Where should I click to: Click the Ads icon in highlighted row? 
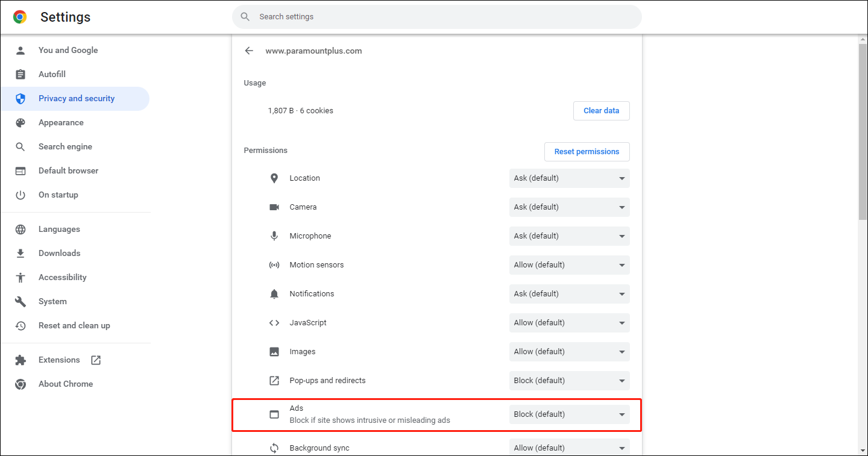tap(274, 414)
